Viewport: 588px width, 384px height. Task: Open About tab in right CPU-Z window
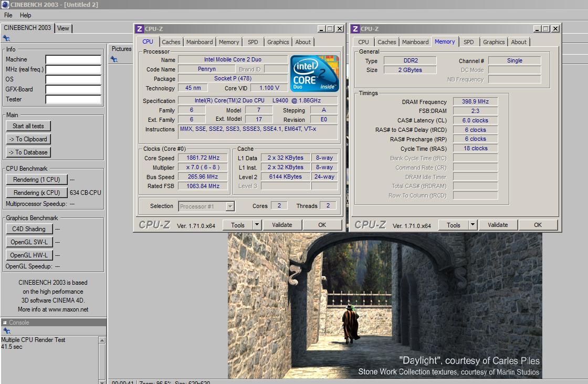[x=519, y=42]
